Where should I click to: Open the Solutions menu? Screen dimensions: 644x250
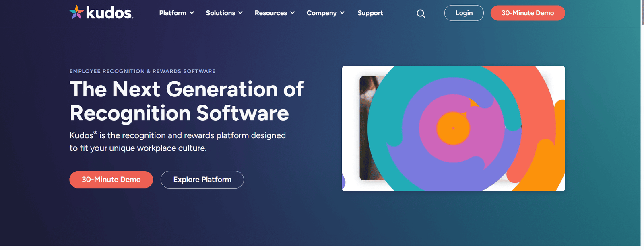pyautogui.click(x=224, y=13)
